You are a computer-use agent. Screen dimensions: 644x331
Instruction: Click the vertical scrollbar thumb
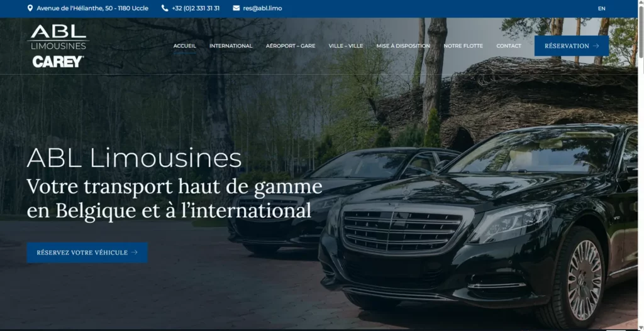click(x=640, y=31)
